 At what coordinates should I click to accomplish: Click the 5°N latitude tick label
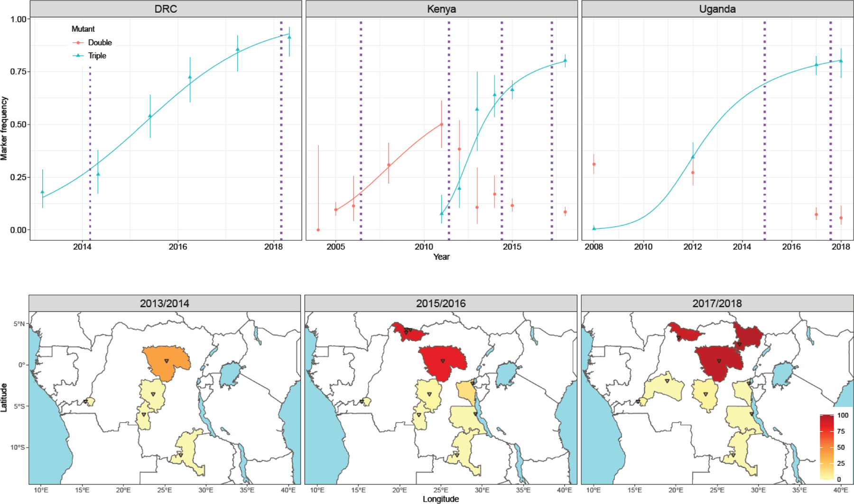click(19, 324)
